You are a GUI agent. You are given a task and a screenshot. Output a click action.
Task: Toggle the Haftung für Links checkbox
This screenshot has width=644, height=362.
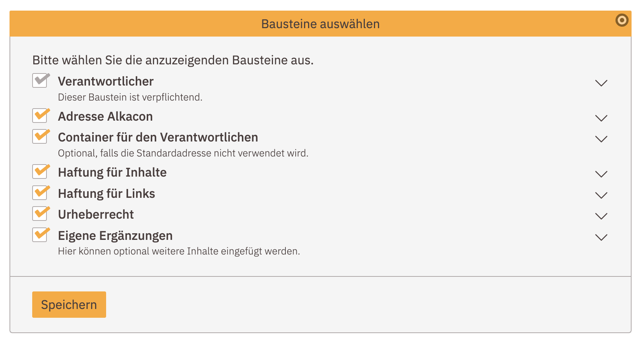click(x=40, y=192)
